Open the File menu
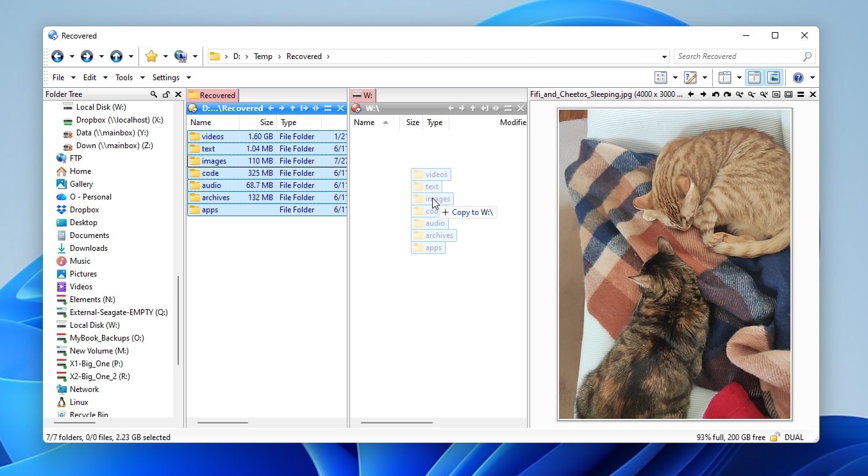 [58, 78]
